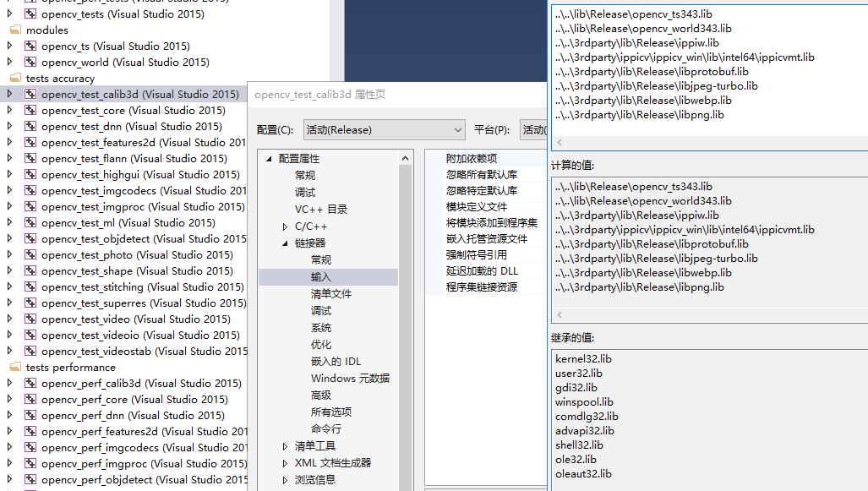Expand the 清单工具 property node
The height and width of the screenshot is (491, 868).
pos(285,446)
